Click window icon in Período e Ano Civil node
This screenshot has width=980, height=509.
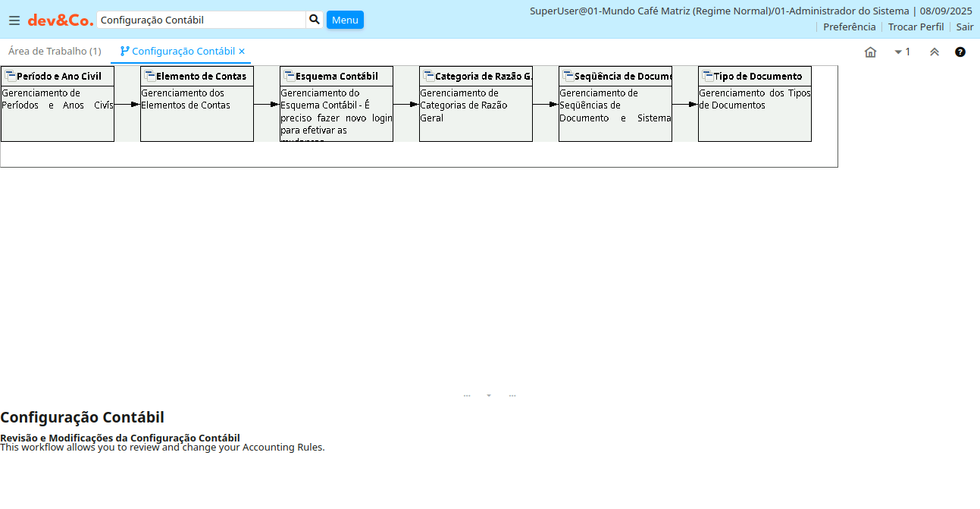[x=11, y=76]
